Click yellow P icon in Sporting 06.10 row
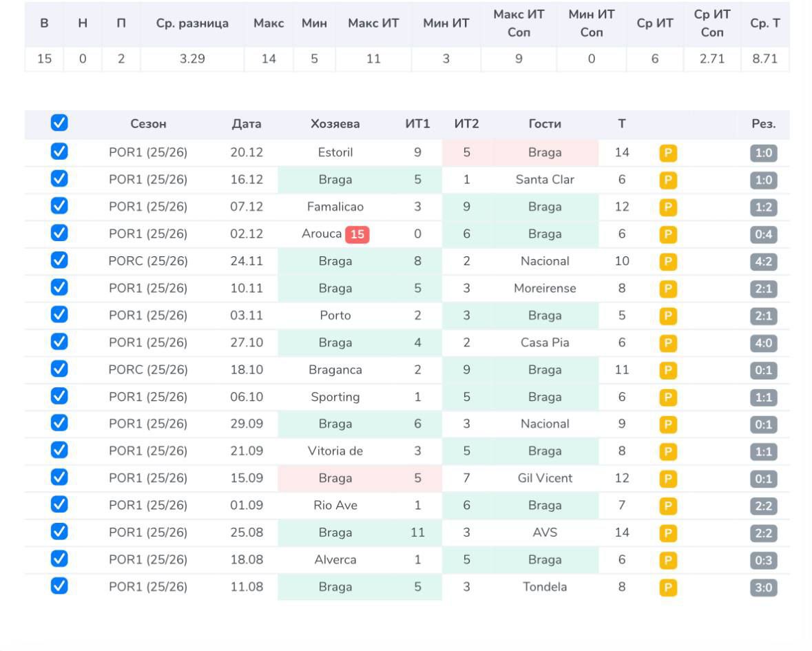Viewport: 812px width, 651px height. pos(667,397)
